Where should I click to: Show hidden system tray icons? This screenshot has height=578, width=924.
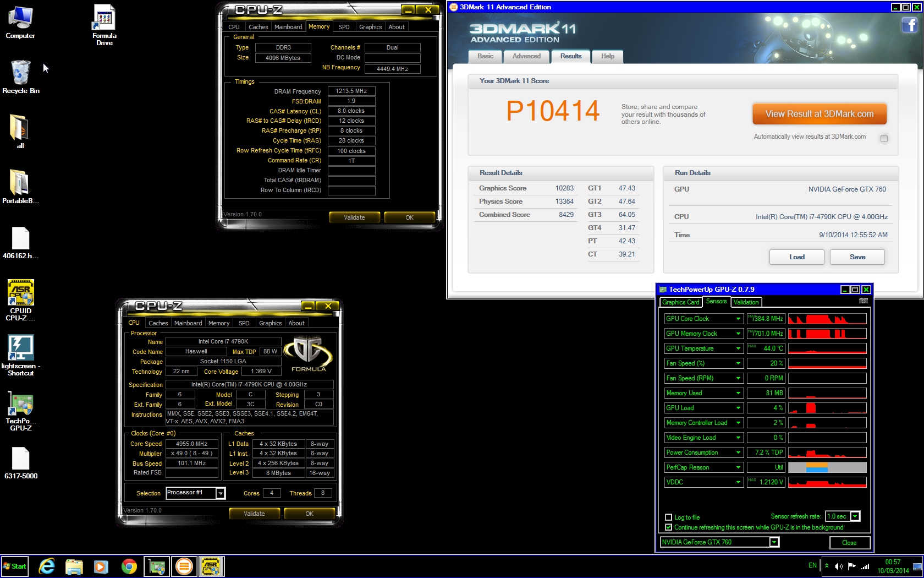coord(827,566)
